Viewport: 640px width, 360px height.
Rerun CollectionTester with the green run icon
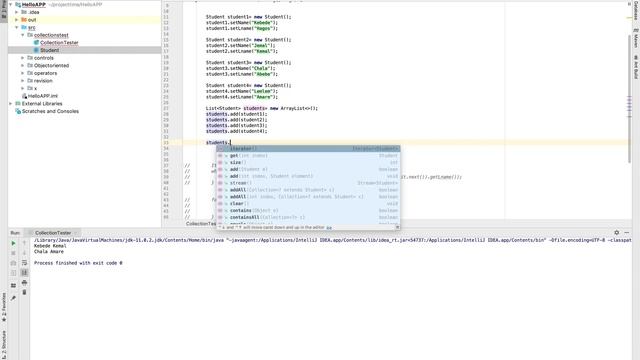click(x=13, y=243)
